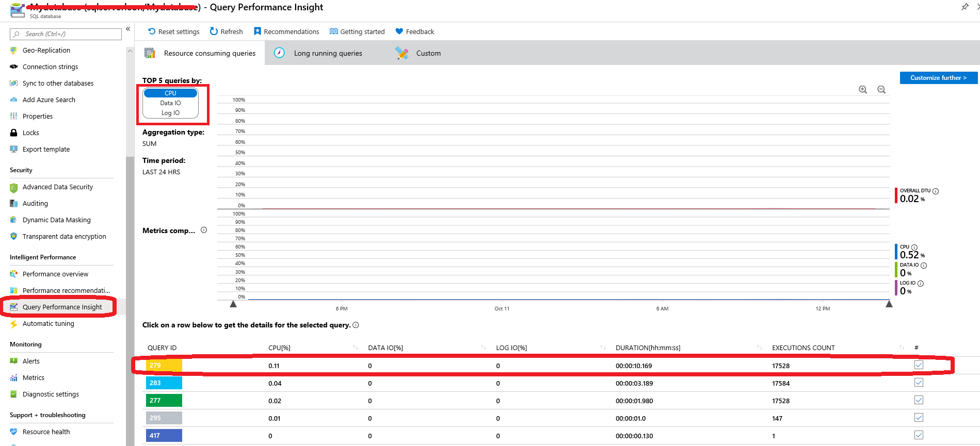
Task: Open Performance overview menu item
Action: (55, 274)
